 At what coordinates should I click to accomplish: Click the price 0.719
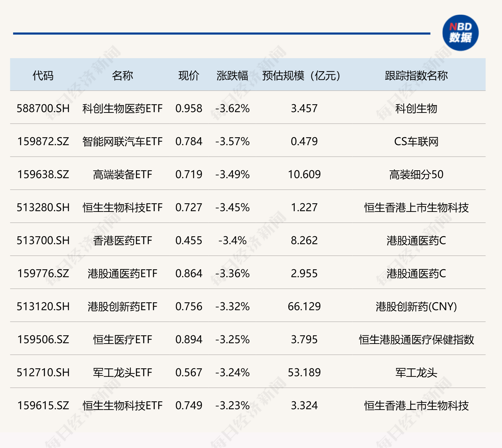(189, 174)
